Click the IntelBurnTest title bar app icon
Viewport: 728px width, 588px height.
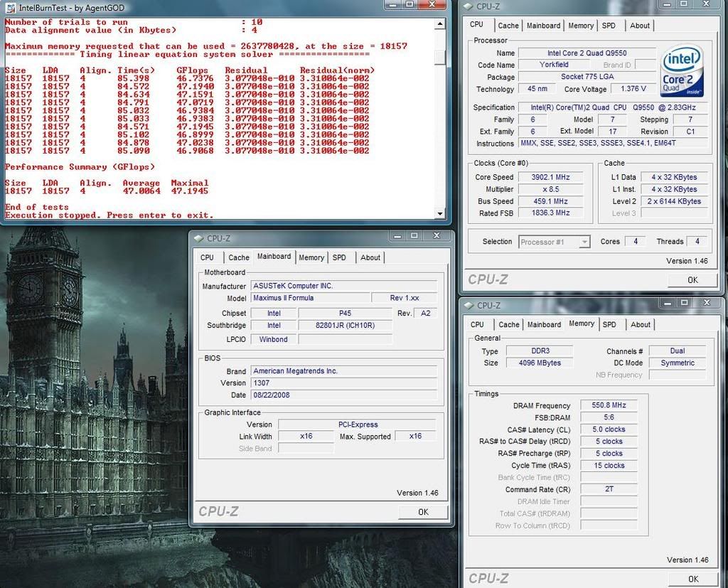coord(10,7)
